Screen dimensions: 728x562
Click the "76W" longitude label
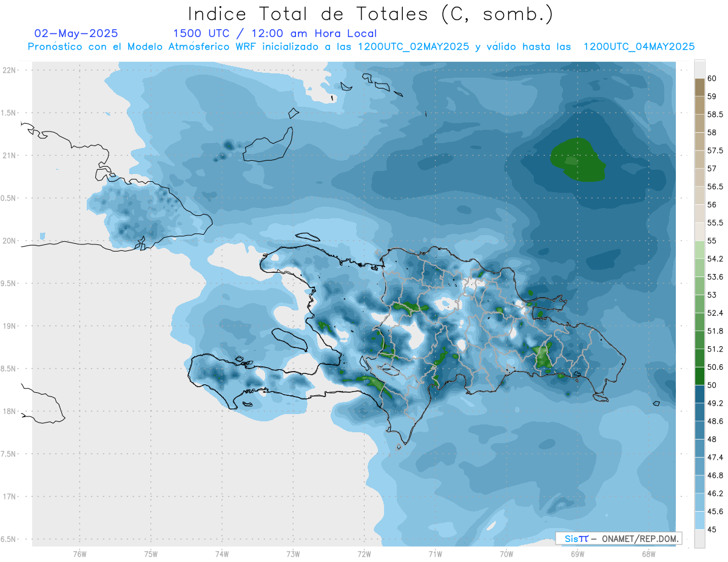click(x=79, y=554)
